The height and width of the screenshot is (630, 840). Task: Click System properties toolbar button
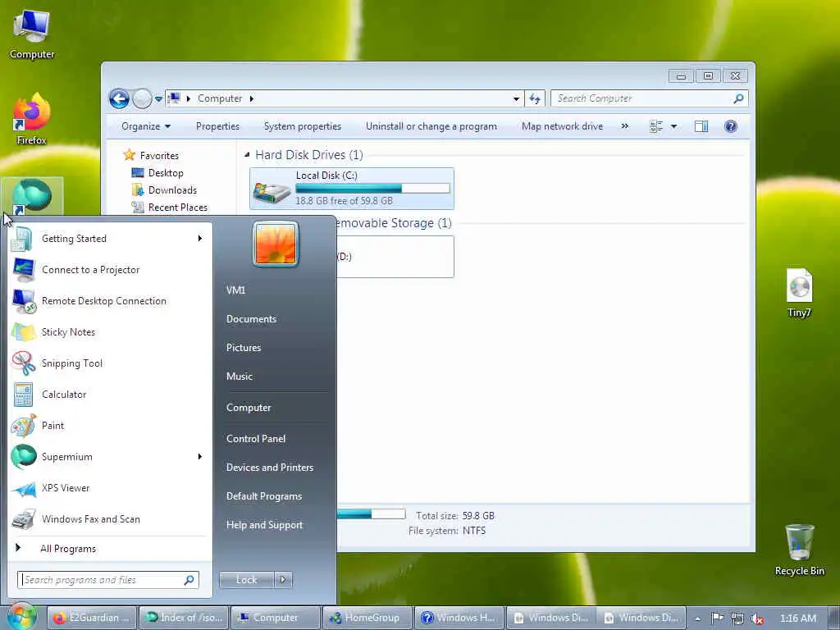[x=303, y=126]
